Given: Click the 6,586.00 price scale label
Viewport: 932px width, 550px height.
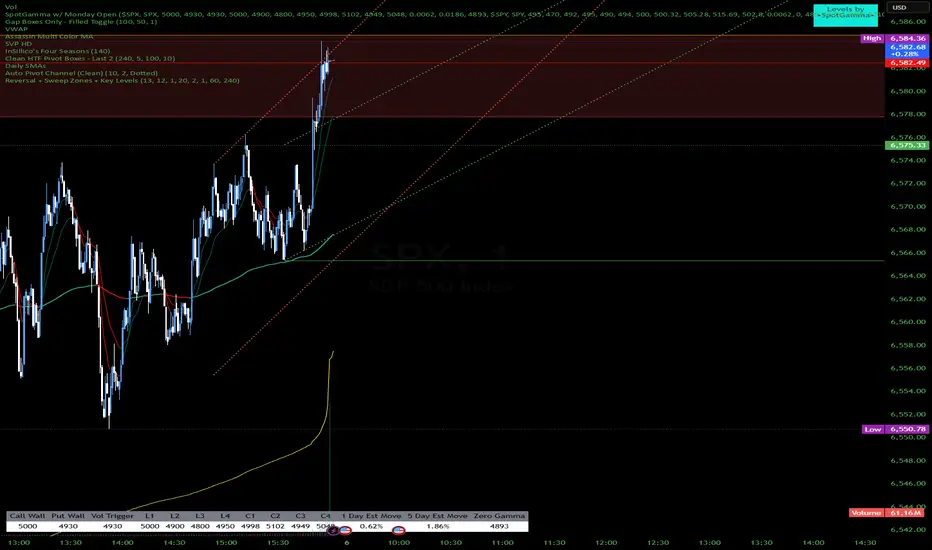Looking at the screenshot, I should click(x=908, y=21).
